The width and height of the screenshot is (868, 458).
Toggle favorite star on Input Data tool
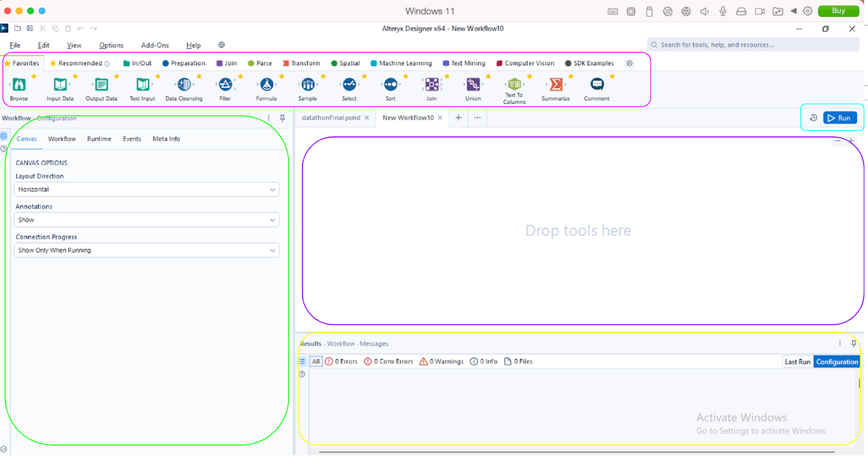point(75,76)
